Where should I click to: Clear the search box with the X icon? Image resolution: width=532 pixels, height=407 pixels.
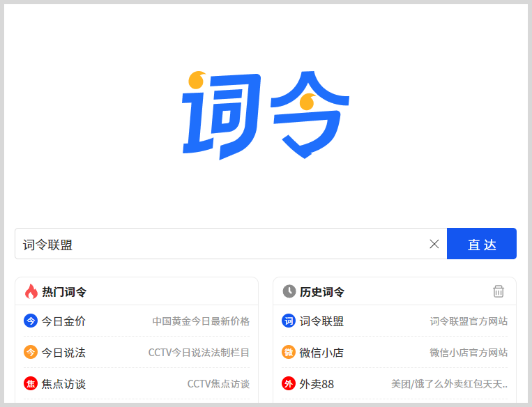coord(434,244)
